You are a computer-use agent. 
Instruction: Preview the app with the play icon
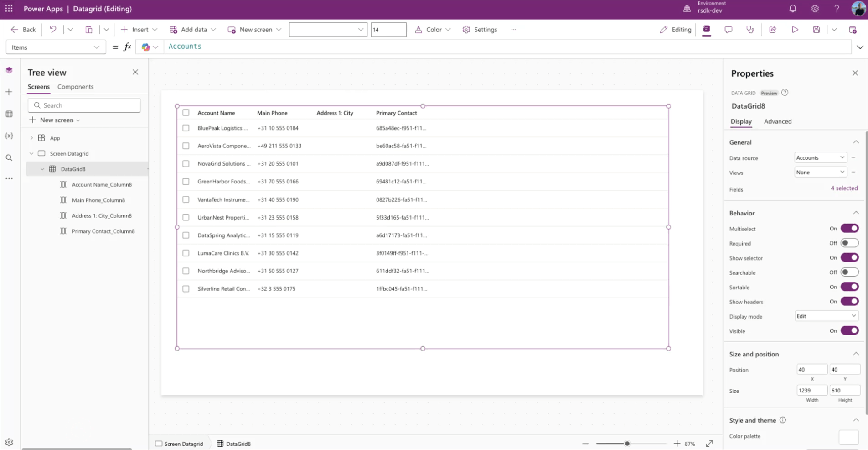coord(795,30)
